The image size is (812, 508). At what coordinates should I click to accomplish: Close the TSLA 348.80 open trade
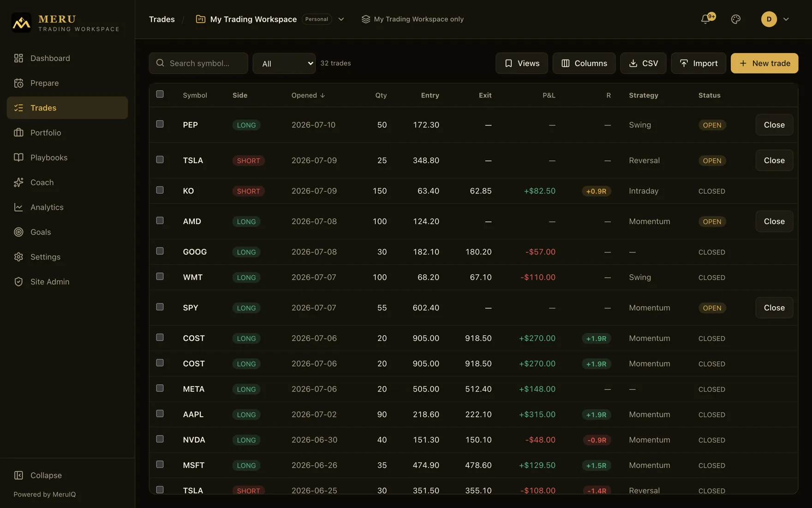[x=774, y=160]
